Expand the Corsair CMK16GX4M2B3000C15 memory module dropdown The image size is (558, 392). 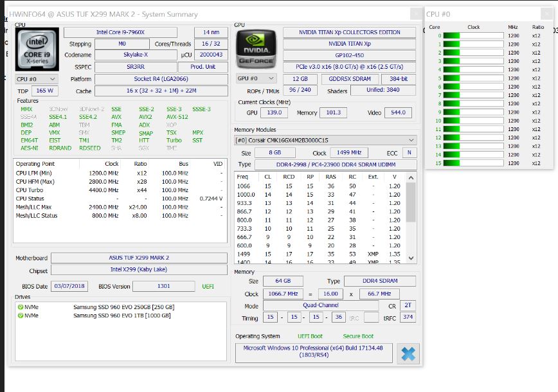[x=325, y=140]
